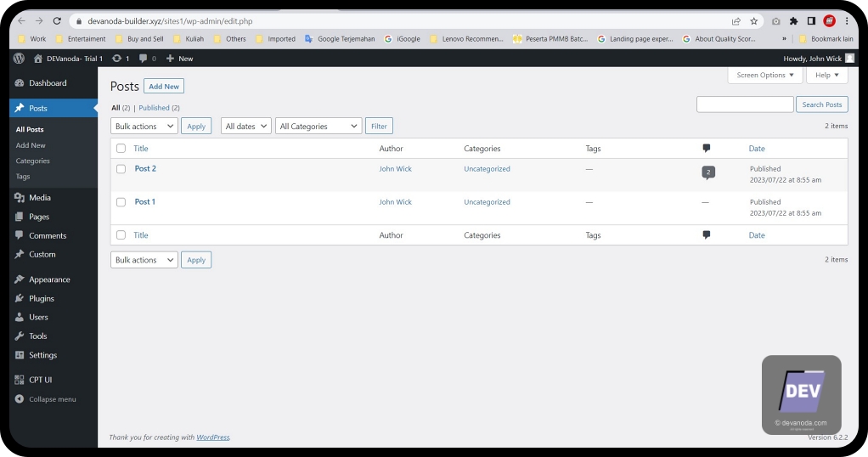Click the Filter button
Screen dimensions: 868x457
(379, 127)
